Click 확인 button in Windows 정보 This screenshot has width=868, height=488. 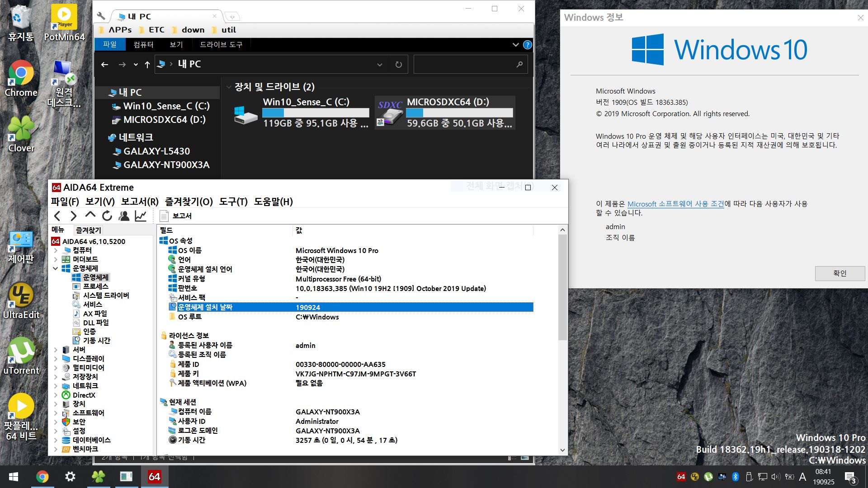(840, 273)
